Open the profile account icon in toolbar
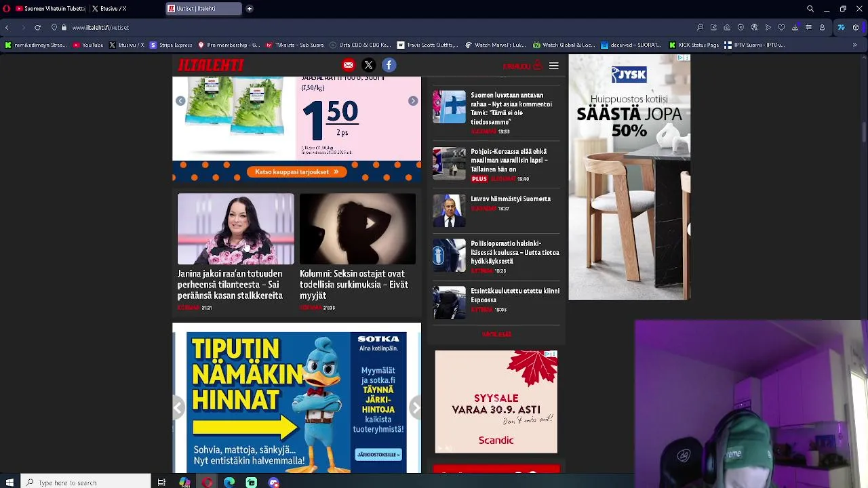 [x=822, y=28]
